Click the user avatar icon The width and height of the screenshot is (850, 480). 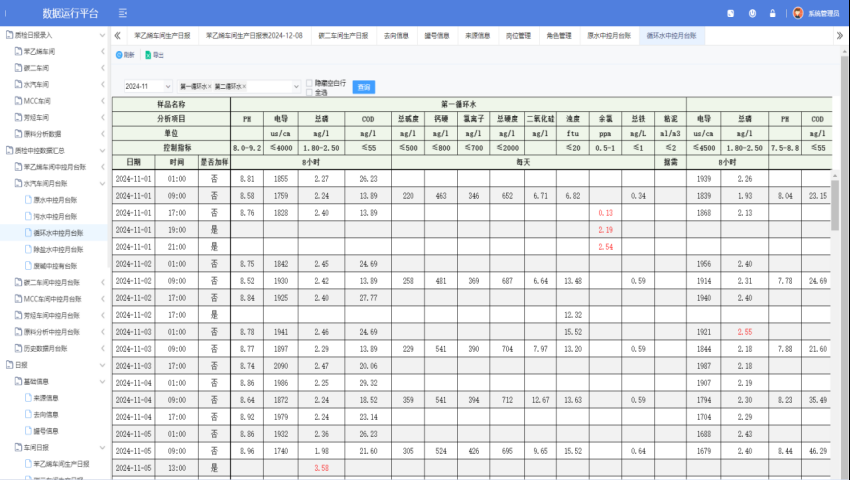pos(798,13)
